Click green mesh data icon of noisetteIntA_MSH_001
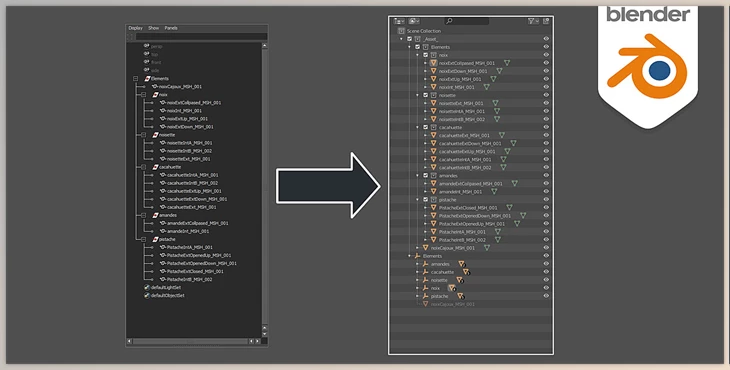The width and height of the screenshot is (730, 370). (x=497, y=111)
